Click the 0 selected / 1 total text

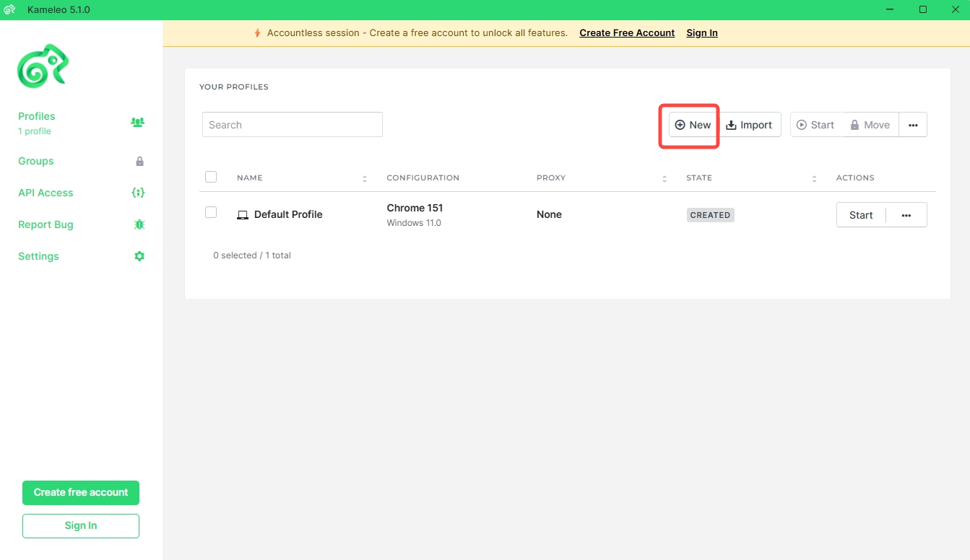click(x=252, y=255)
